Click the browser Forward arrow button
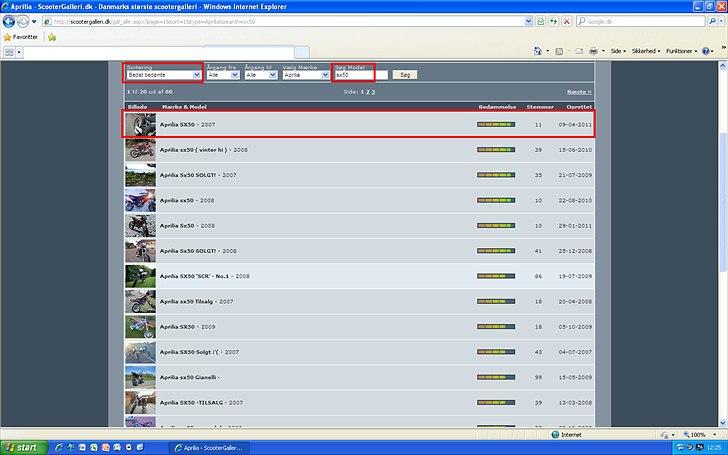Image resolution: width=728 pixels, height=455 pixels. 22,21
